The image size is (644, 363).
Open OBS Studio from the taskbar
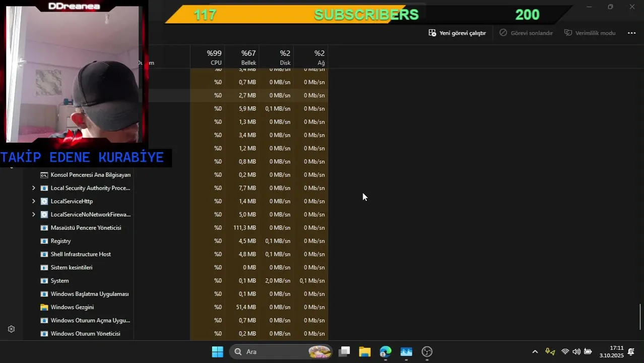pos(427,352)
